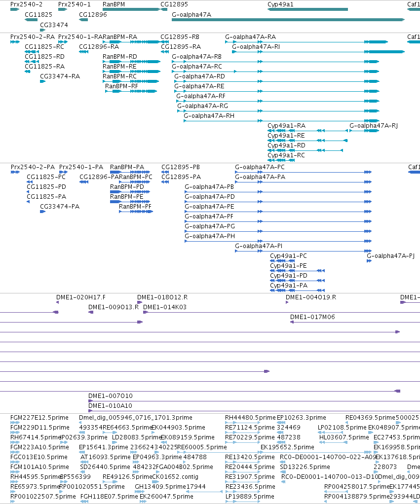Viewport: 420px width, 504px height.
Task: Select the RanBPM-RE transcript label
Action: pyautogui.click(x=119, y=67)
